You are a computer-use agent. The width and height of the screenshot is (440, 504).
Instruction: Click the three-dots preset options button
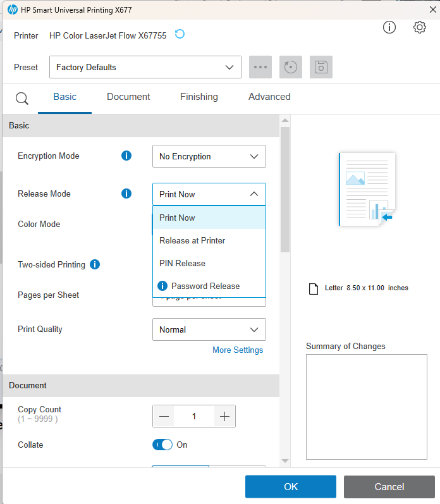click(x=260, y=67)
